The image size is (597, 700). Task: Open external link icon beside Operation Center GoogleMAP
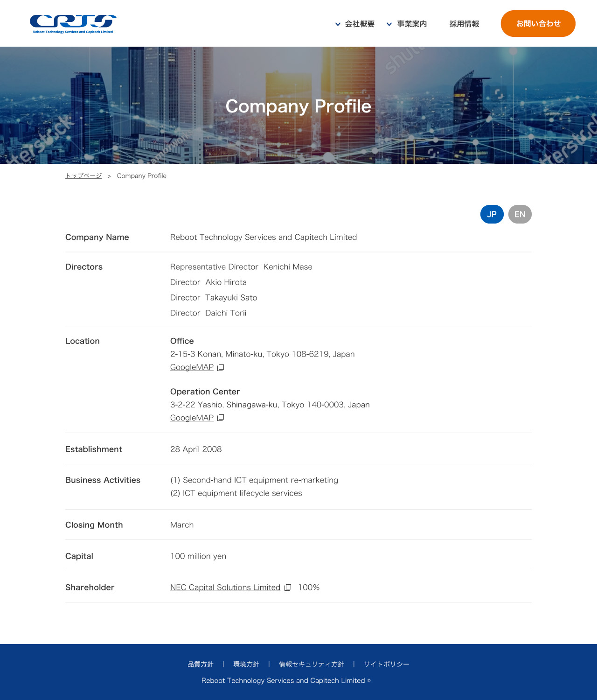point(221,418)
